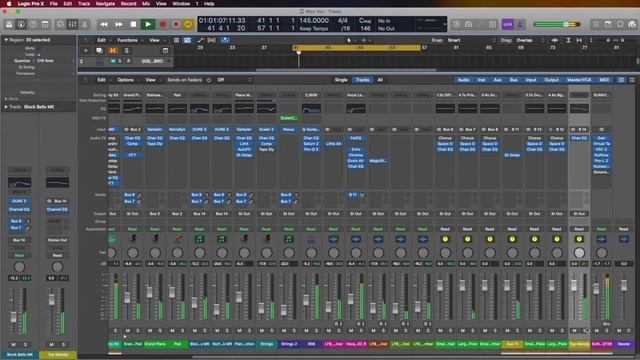Switch mixer to All view
Viewport: 640px width, 360px height.
coord(380,80)
